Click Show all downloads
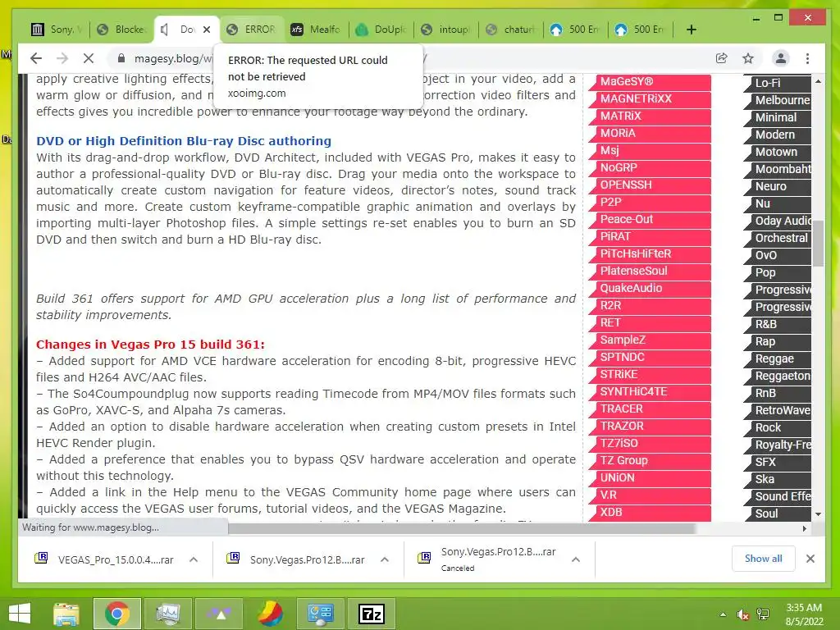The image size is (840, 630). coord(764,558)
